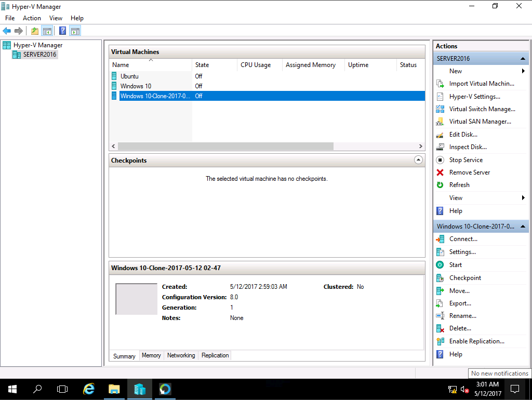The image size is (532, 400).
Task: Click the red Remove Server icon
Action: 440,172
